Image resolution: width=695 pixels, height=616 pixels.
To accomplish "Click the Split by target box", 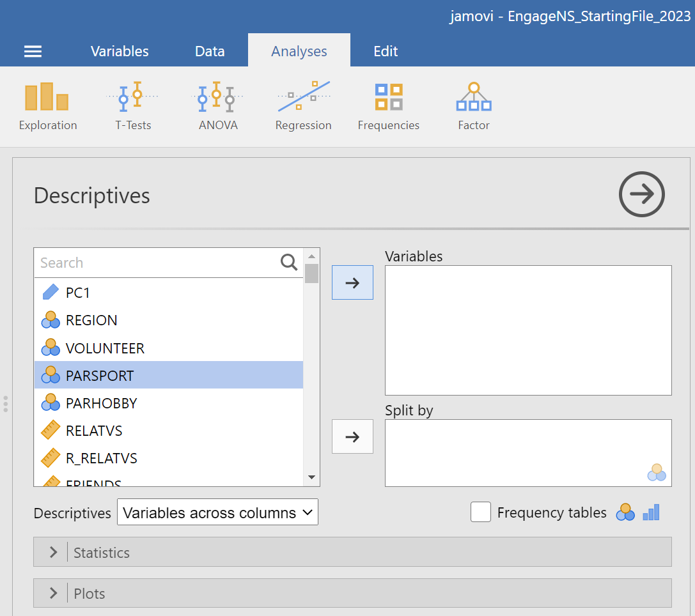I will 528,453.
